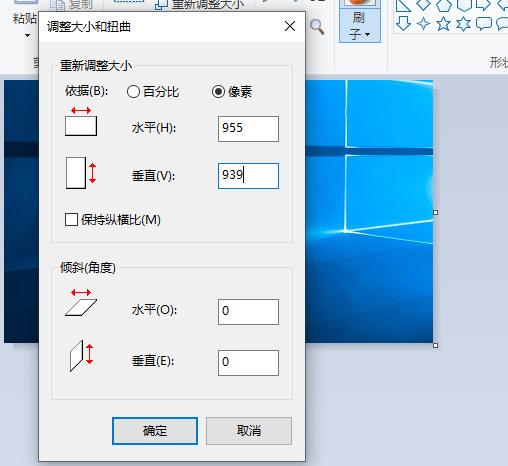Expand the 粘贴 dropdown arrow
The image size is (508, 466).
27,35
